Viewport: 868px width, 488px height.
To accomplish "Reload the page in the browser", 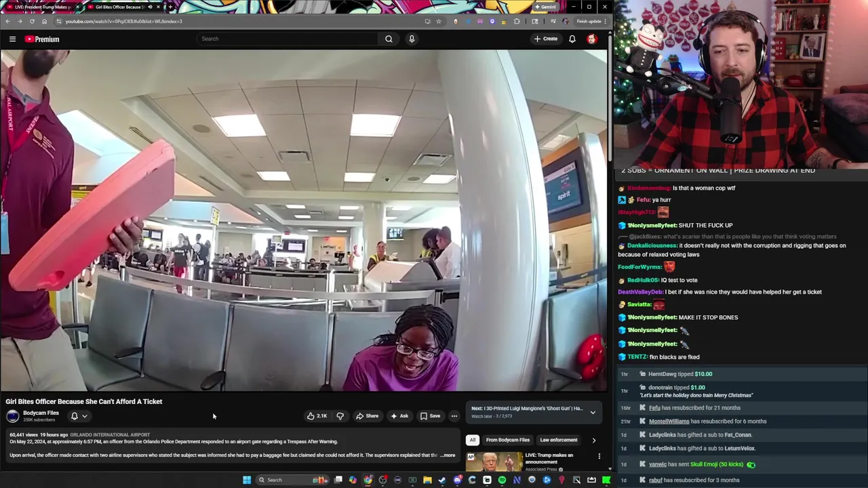I will 32,21.
